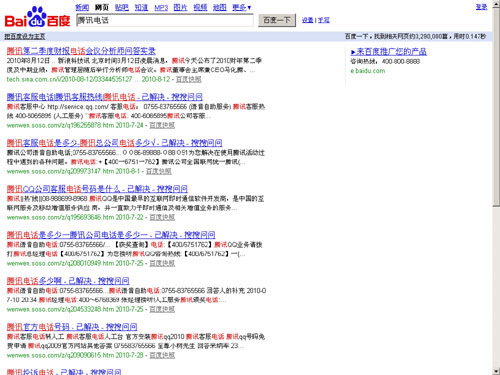Open the 设置 link beside search button
Screen dimensions: 500x375
tap(307, 20)
